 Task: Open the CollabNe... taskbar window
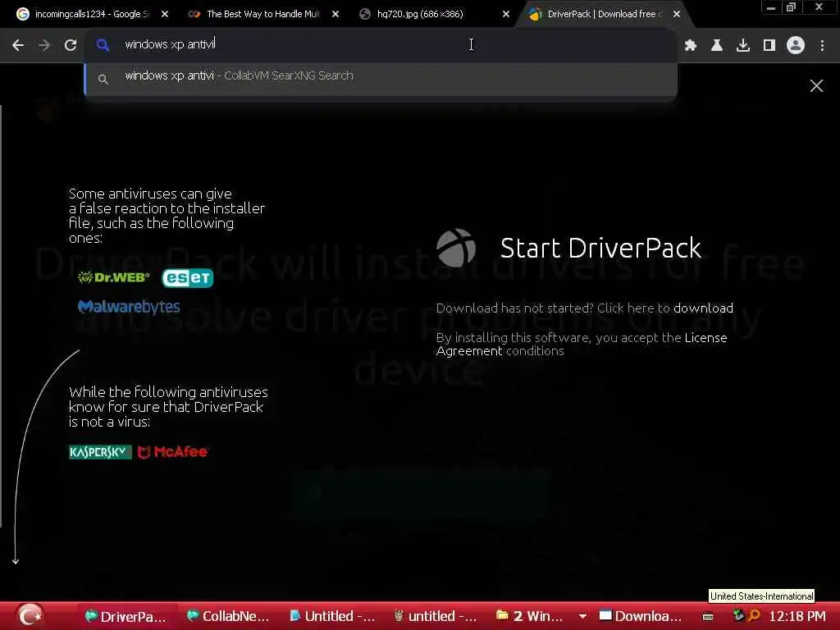coord(229,617)
